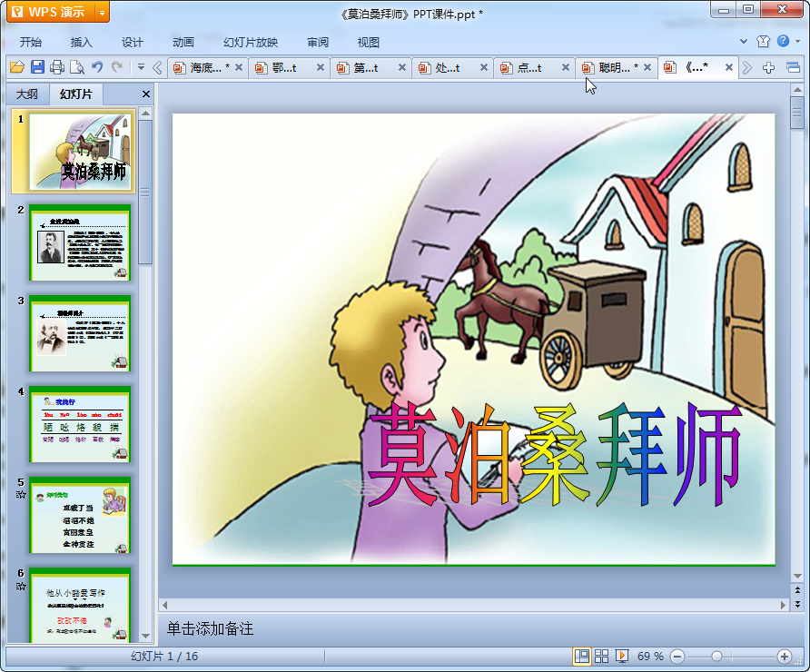The height and width of the screenshot is (672, 810).
Task: Open the 审阅 ribbon tab
Action: coord(318,43)
